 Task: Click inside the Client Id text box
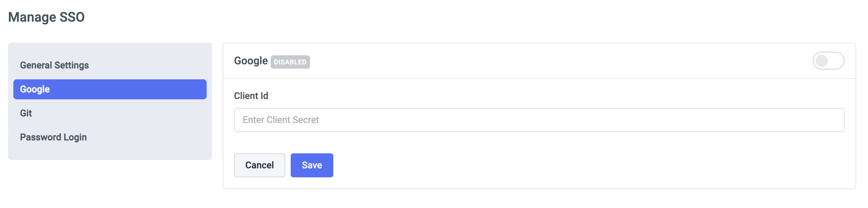[x=539, y=120]
